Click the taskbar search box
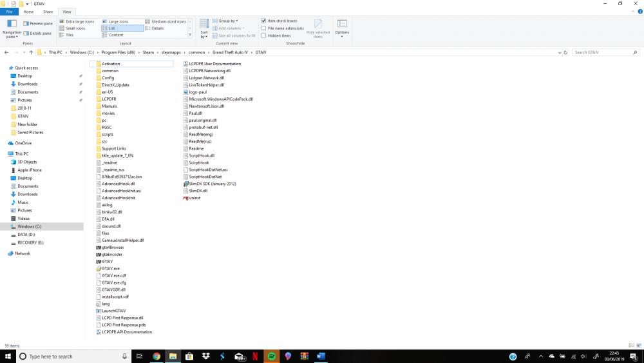The width and height of the screenshot is (644, 363). tap(74, 357)
